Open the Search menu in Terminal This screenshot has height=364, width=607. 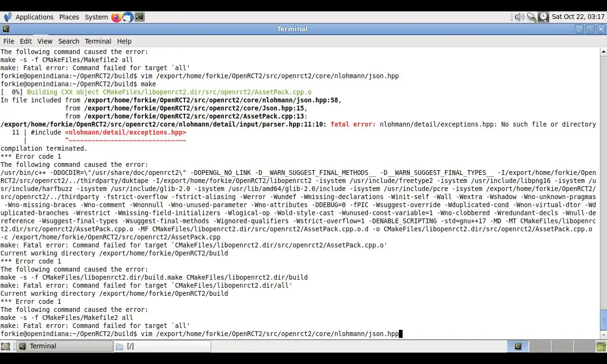point(69,41)
